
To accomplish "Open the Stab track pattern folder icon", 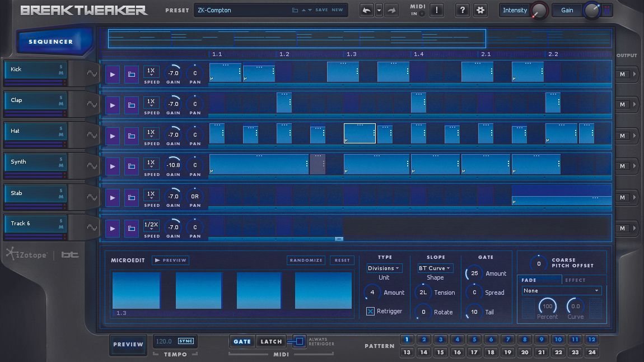I will [x=132, y=198].
